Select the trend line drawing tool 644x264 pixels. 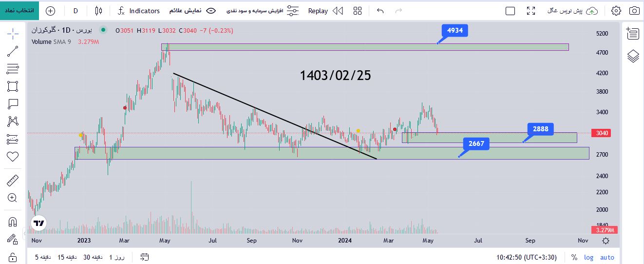tap(13, 51)
